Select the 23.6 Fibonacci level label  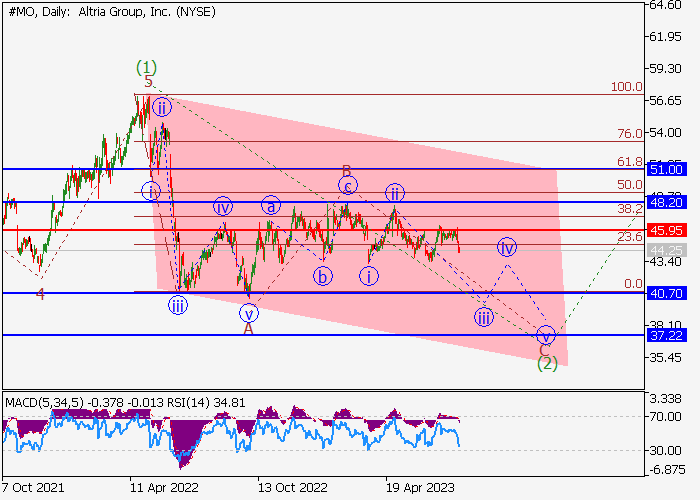pos(630,237)
